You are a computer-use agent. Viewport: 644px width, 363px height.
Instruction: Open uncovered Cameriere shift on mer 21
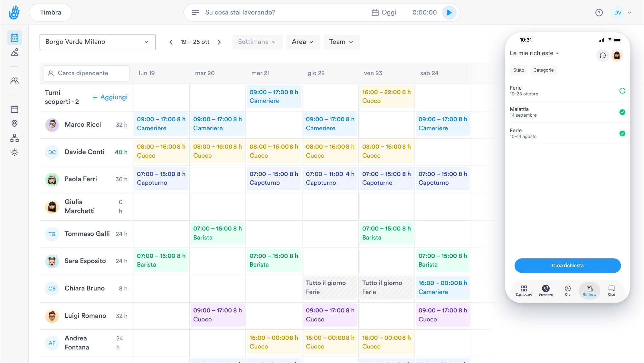pyautogui.click(x=274, y=97)
